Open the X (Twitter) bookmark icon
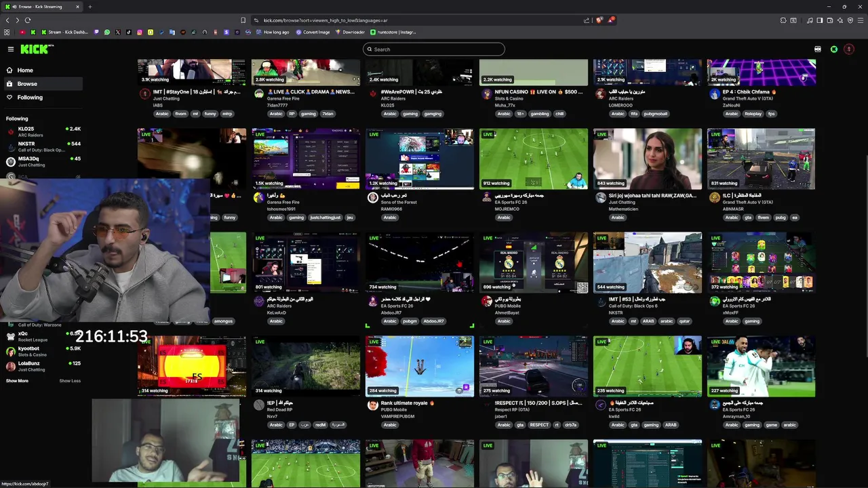868x488 pixels. click(x=118, y=32)
